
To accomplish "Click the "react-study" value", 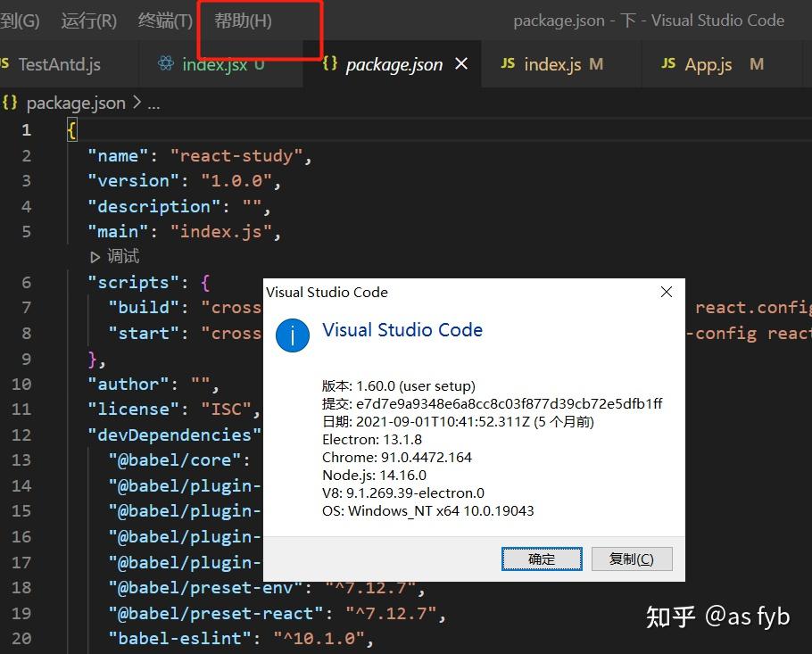I will pos(236,156).
